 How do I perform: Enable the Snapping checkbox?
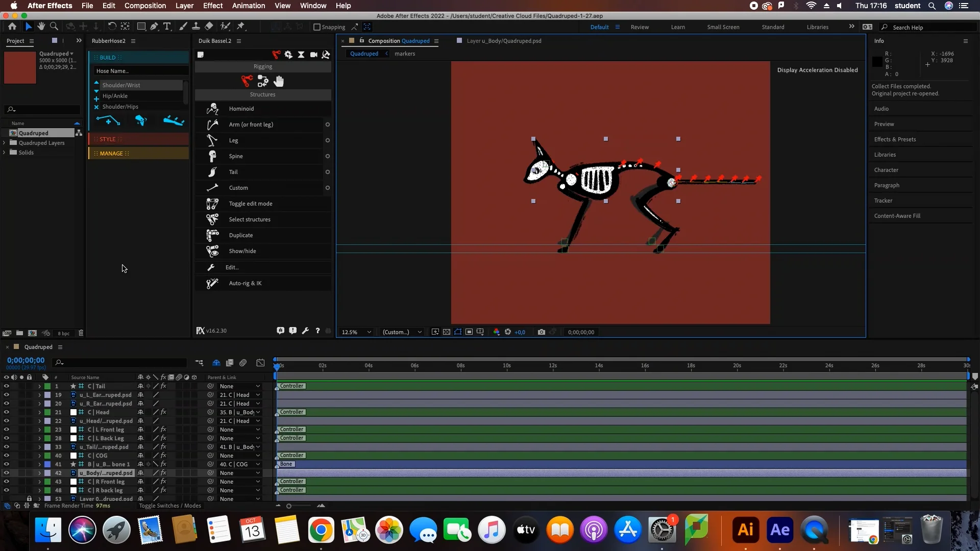(x=317, y=27)
